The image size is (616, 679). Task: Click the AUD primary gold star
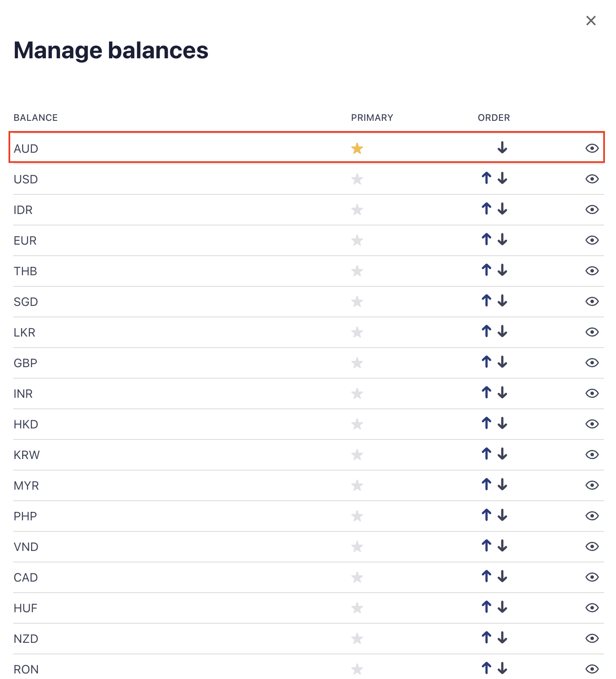click(x=357, y=148)
